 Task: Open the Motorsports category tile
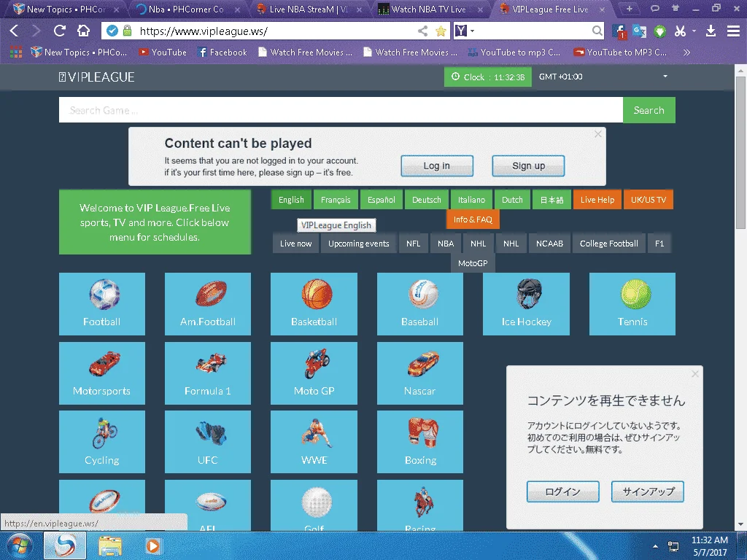click(x=102, y=373)
